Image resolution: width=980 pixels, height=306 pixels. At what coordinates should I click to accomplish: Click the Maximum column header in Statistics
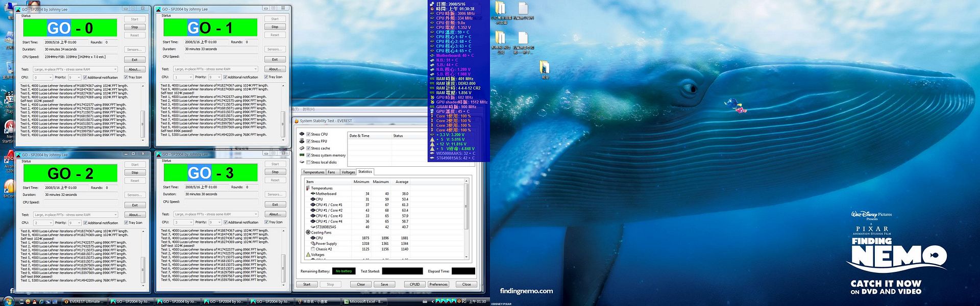click(x=381, y=182)
